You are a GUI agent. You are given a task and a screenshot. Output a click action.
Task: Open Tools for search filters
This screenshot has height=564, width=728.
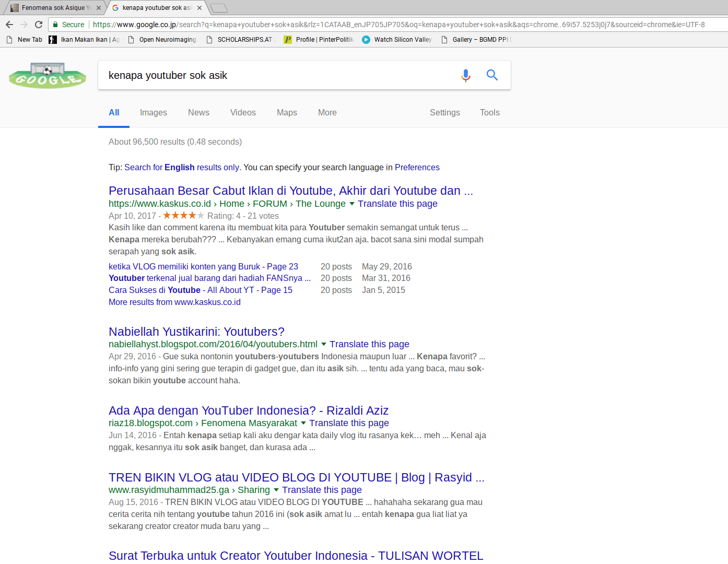[x=489, y=113]
